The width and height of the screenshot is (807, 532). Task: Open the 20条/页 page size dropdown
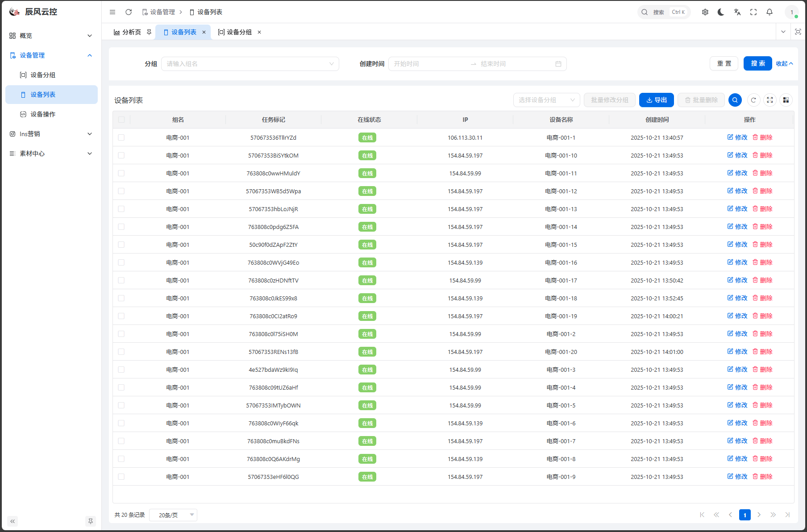pos(173,515)
